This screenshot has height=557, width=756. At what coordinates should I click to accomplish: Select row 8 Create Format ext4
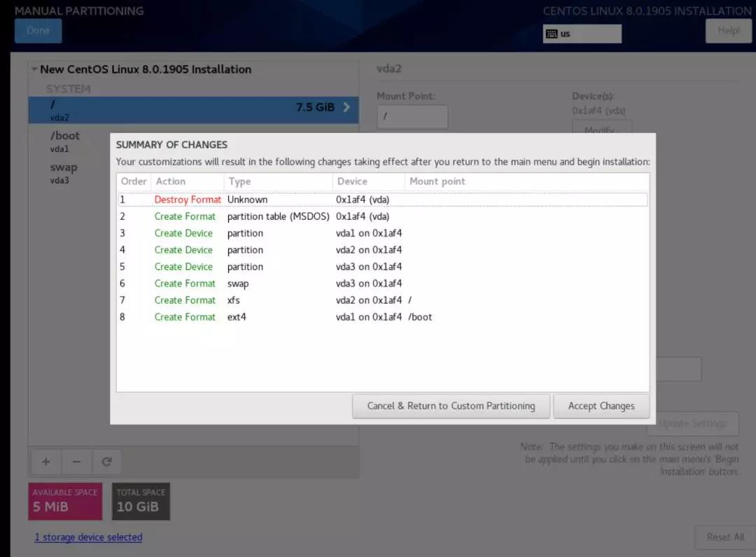383,317
